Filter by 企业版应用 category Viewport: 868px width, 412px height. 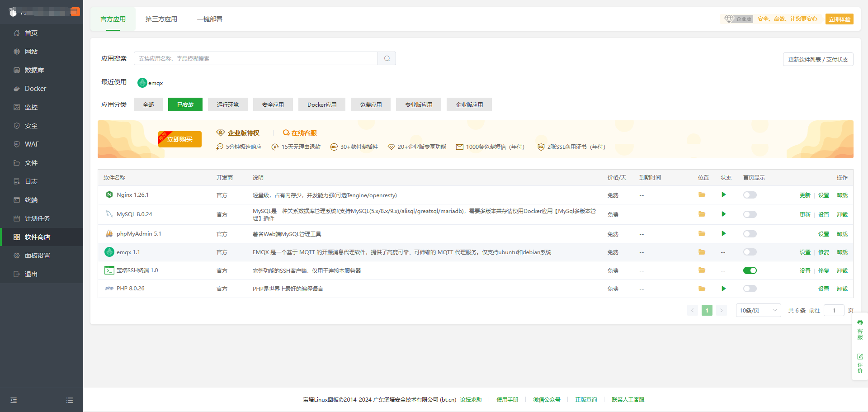pyautogui.click(x=469, y=104)
